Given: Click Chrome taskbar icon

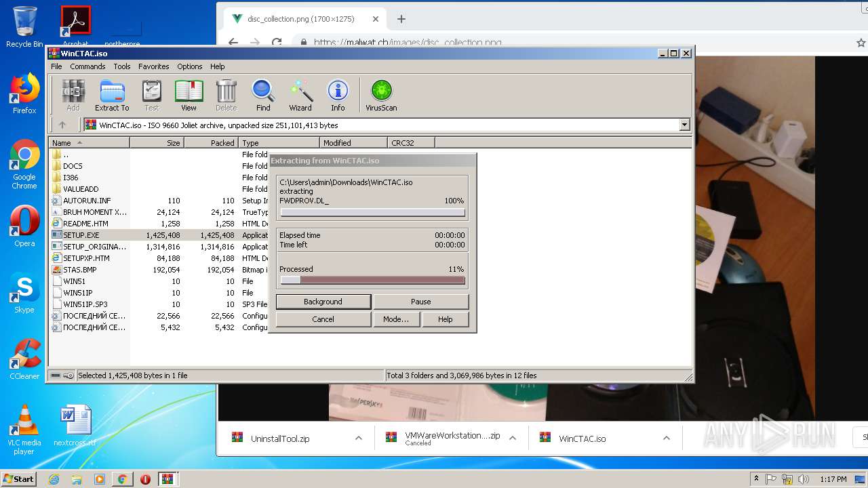Looking at the screenshot, I should pyautogui.click(x=122, y=479).
